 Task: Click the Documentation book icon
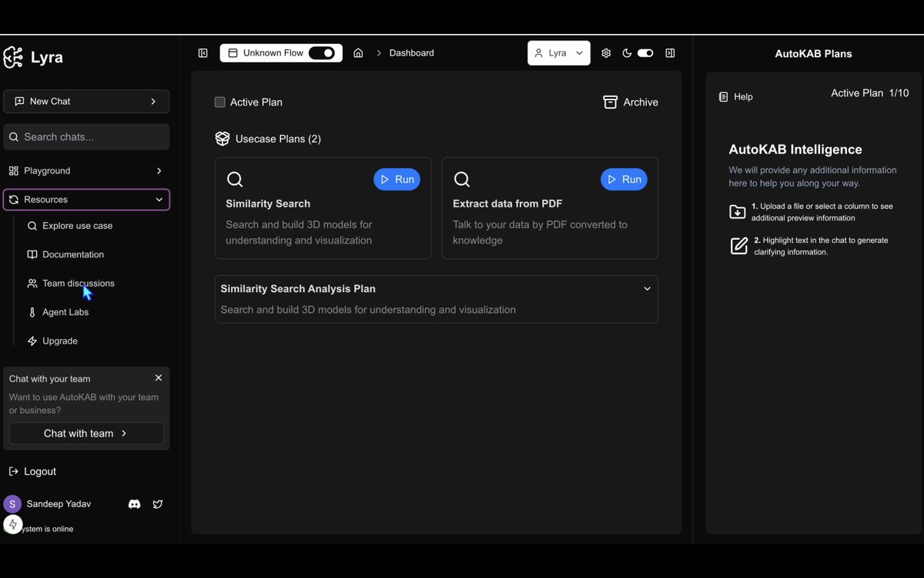pos(32,254)
